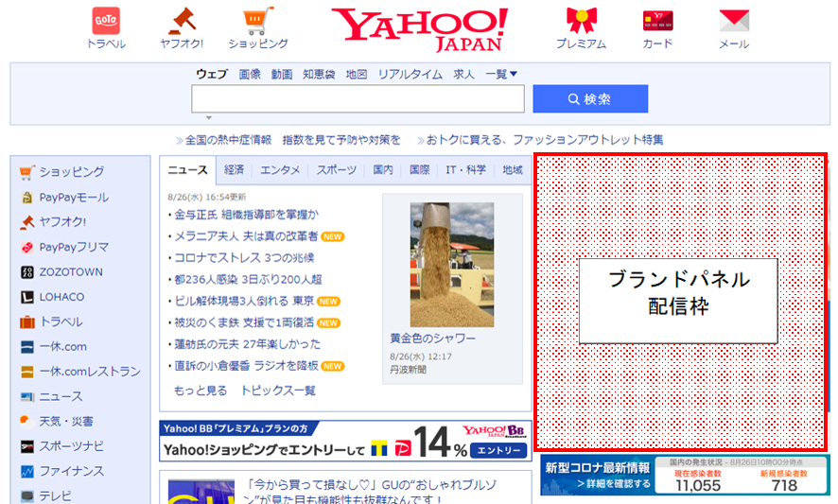Open the Mail envelope icon
Viewport: 838px width, 504px height.
click(734, 21)
